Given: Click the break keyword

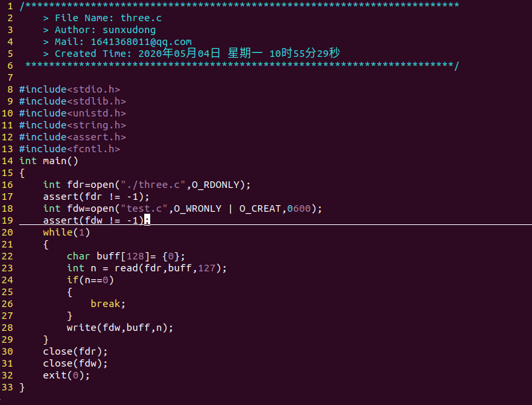Looking at the screenshot, I should (x=108, y=304).
